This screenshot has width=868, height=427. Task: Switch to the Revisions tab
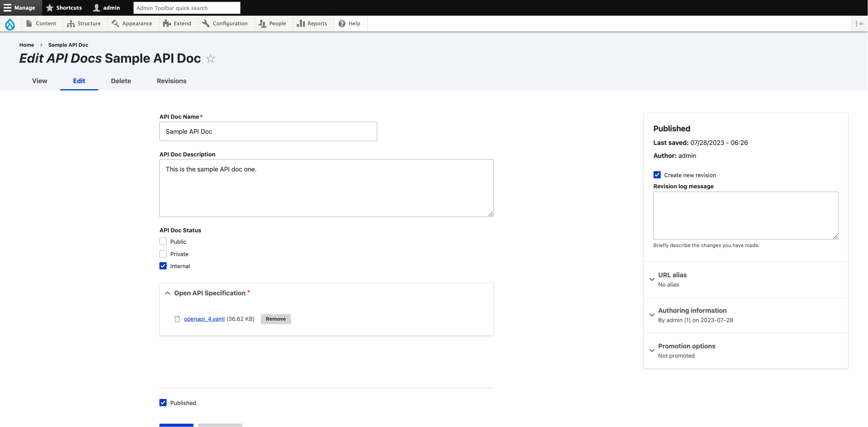pyautogui.click(x=171, y=81)
